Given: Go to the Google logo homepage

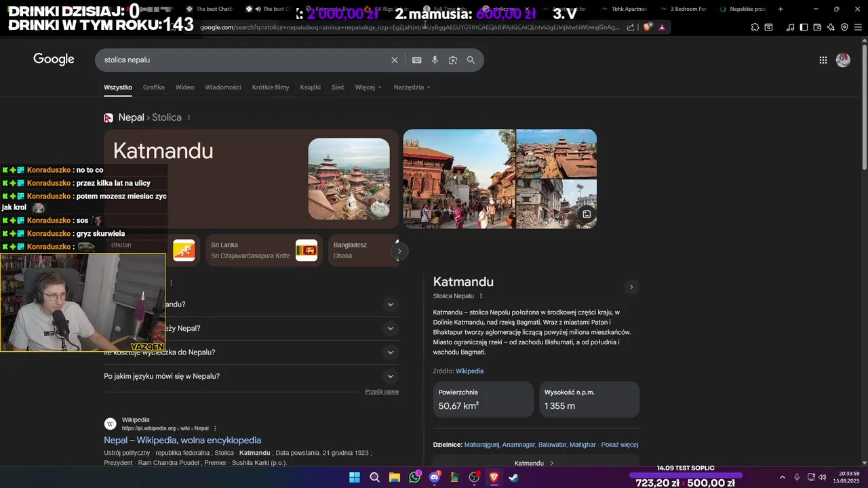Looking at the screenshot, I should [54, 60].
